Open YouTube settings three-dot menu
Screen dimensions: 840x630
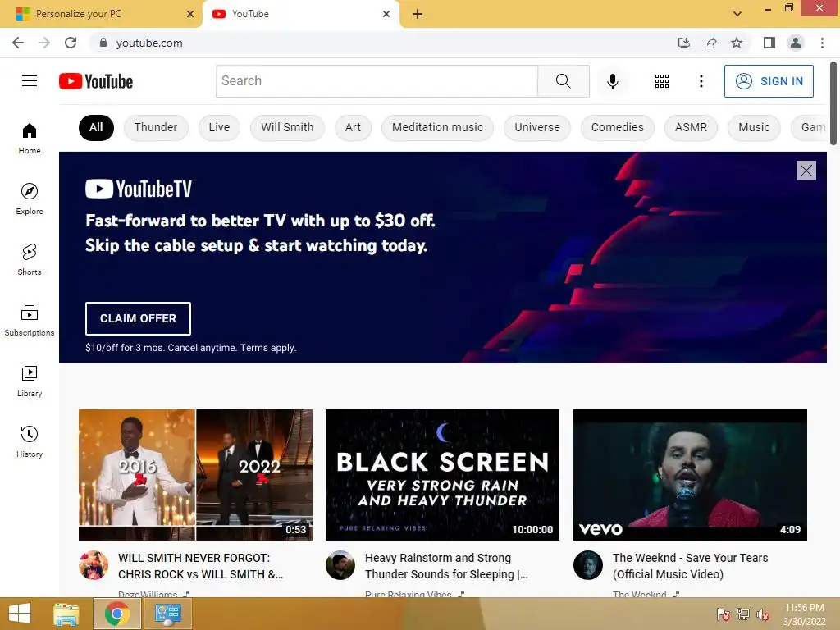click(701, 81)
